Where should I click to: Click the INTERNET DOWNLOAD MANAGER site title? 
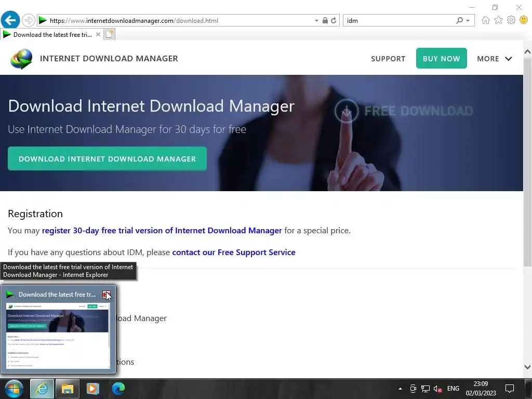click(x=109, y=58)
